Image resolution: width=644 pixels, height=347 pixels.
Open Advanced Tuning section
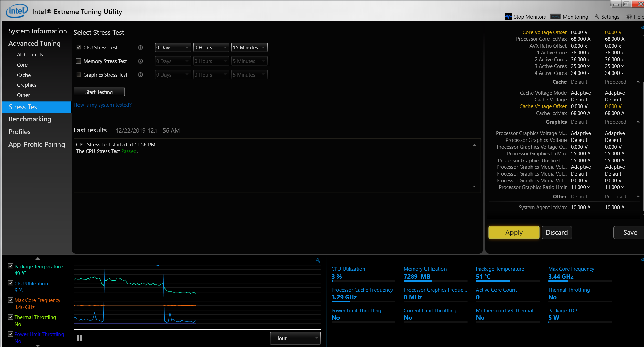click(x=34, y=43)
